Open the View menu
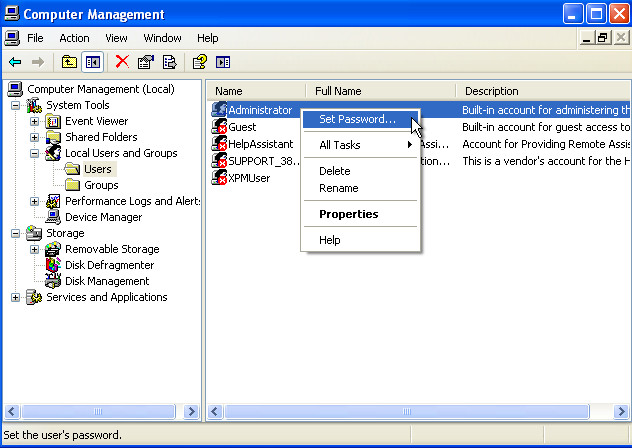This screenshot has height=448, width=632. point(116,38)
